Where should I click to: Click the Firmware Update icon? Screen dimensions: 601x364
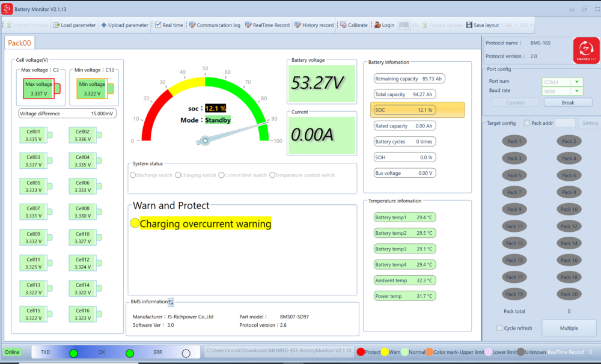coord(425,25)
